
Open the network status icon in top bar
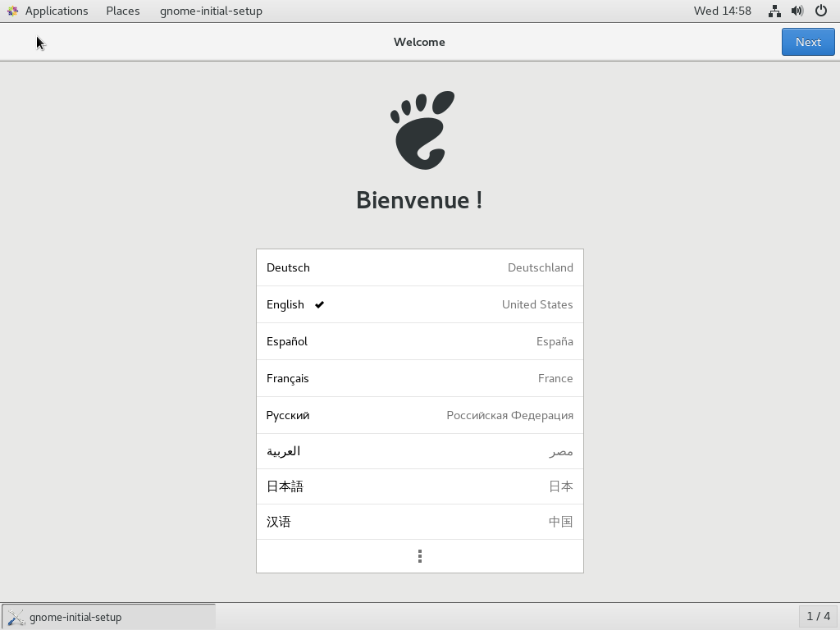click(x=774, y=11)
